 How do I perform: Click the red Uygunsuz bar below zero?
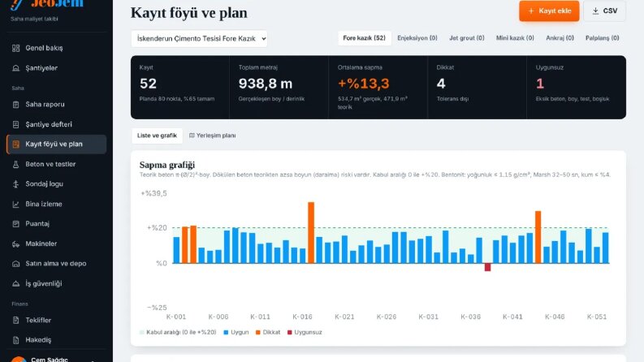(x=487, y=267)
